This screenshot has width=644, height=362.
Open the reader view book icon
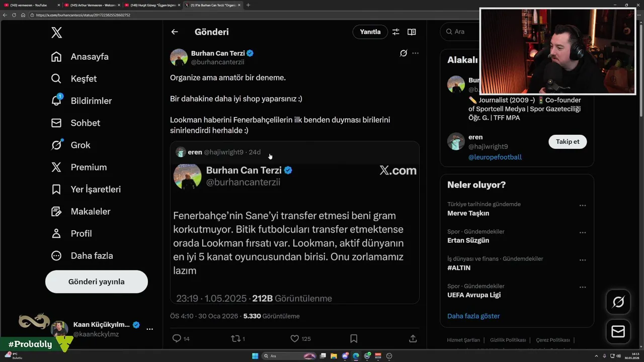point(412,32)
